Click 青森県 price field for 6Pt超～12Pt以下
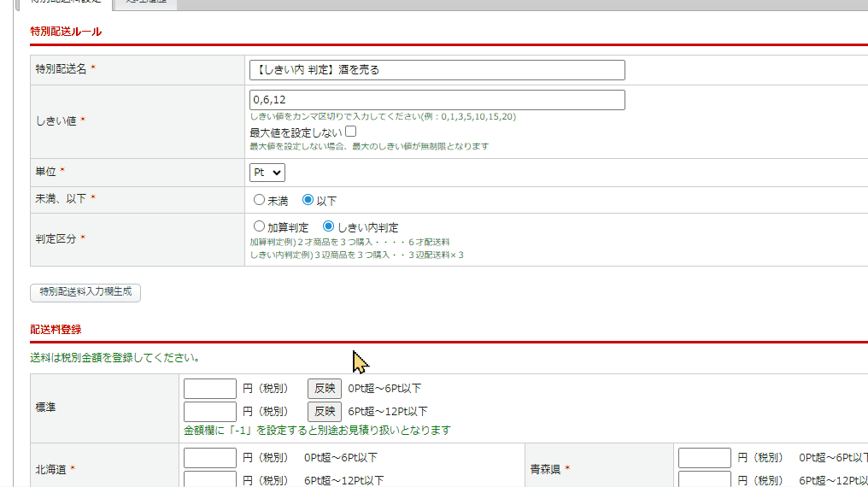This screenshot has height=487, width=868. 705,479
